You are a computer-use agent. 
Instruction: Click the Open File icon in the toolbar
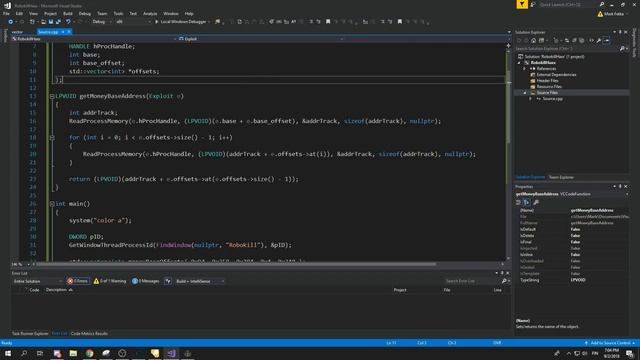[x=43, y=22]
